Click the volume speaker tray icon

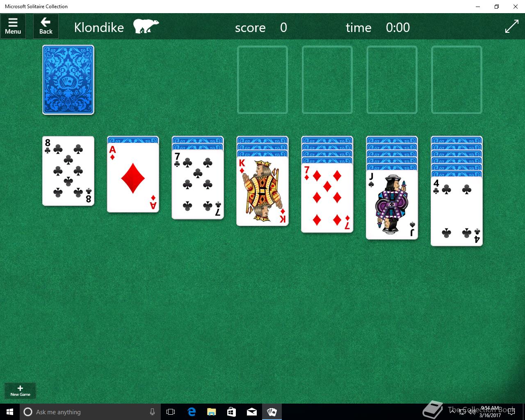[x=471, y=412]
